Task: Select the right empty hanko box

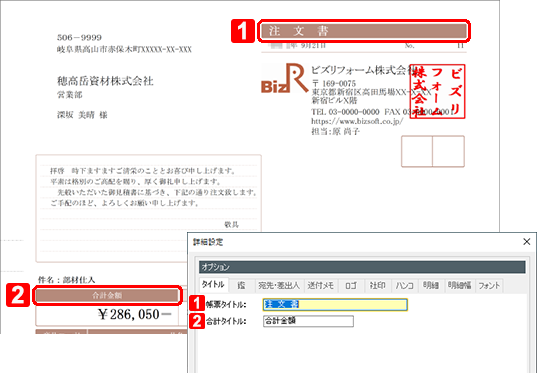Action: click(449, 151)
